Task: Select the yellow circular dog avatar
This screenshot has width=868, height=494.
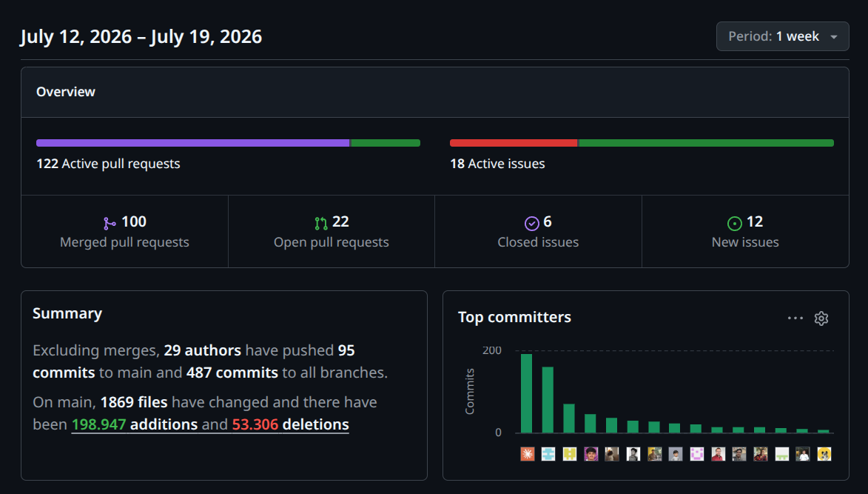Action: point(824,454)
